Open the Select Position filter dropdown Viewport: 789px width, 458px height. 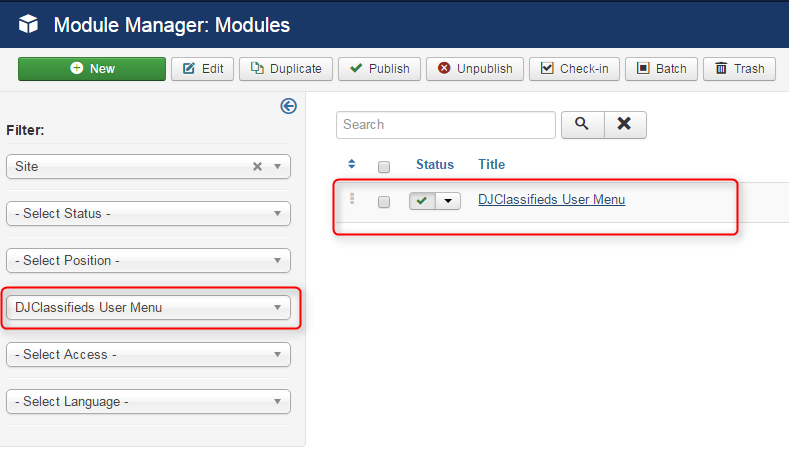pos(148,260)
